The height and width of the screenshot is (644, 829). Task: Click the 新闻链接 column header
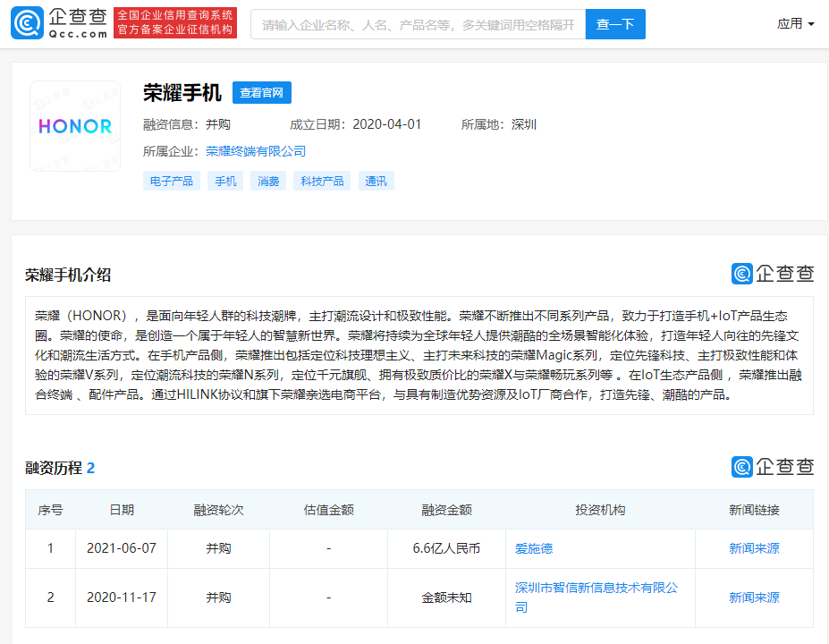click(x=754, y=510)
